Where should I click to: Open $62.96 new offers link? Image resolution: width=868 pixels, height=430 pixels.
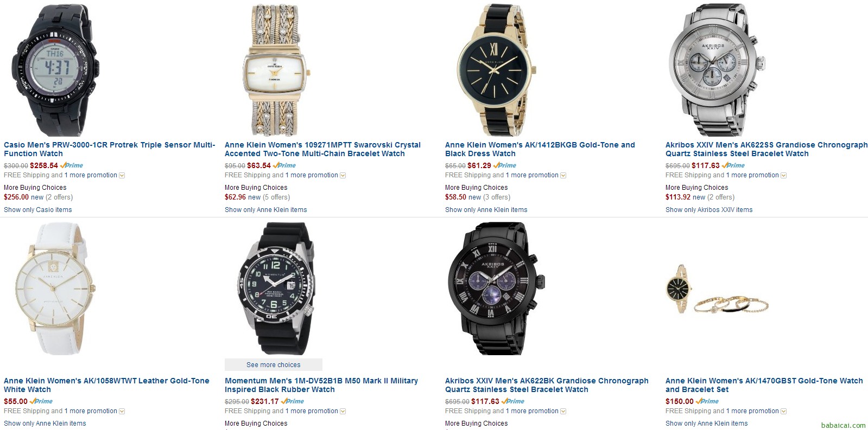(x=257, y=197)
